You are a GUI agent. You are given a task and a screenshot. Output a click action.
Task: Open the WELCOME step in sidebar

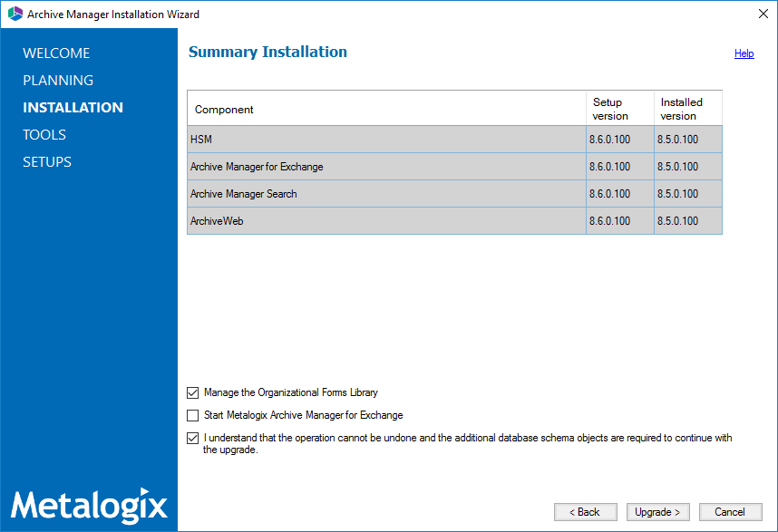[56, 53]
